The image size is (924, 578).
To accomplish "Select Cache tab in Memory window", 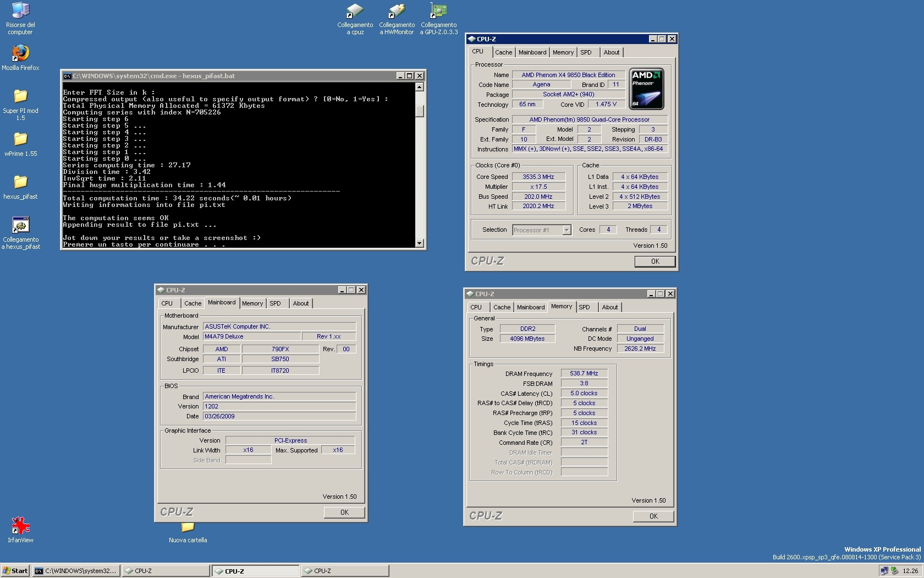I will [x=502, y=307].
